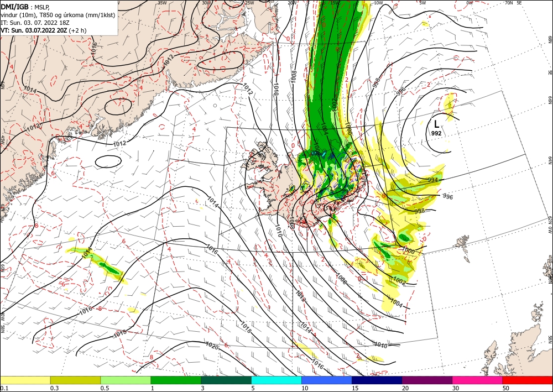This screenshot has width=553, height=392.
Task: Click the '50' legend scale value
Action: 506,388
